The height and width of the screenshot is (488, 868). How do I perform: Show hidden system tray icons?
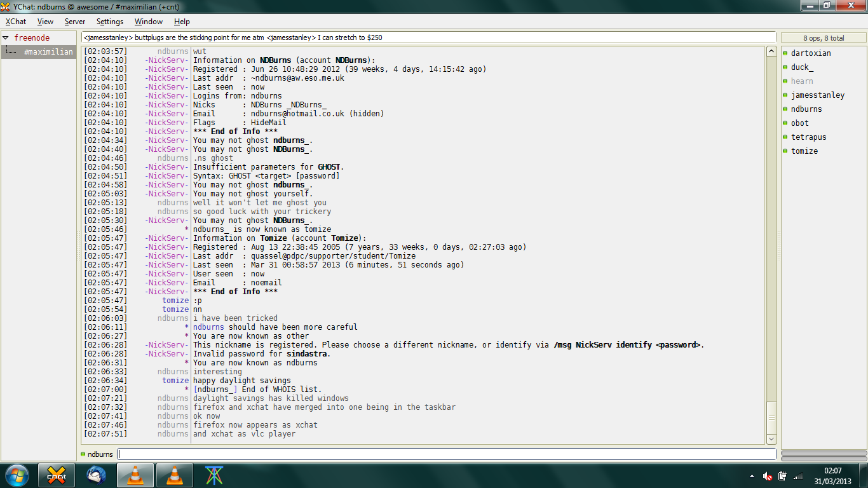(x=752, y=476)
